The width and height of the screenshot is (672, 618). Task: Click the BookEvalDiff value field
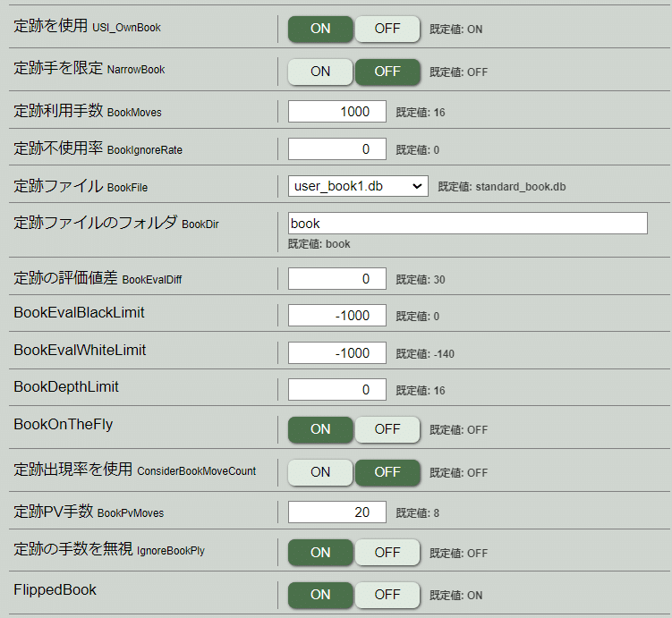pyautogui.click(x=336, y=279)
